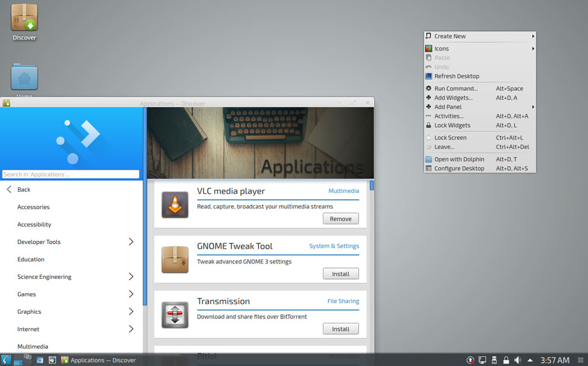Image resolution: width=588 pixels, height=366 pixels.
Task: Expand the Graphics category chevron
Action: click(131, 311)
